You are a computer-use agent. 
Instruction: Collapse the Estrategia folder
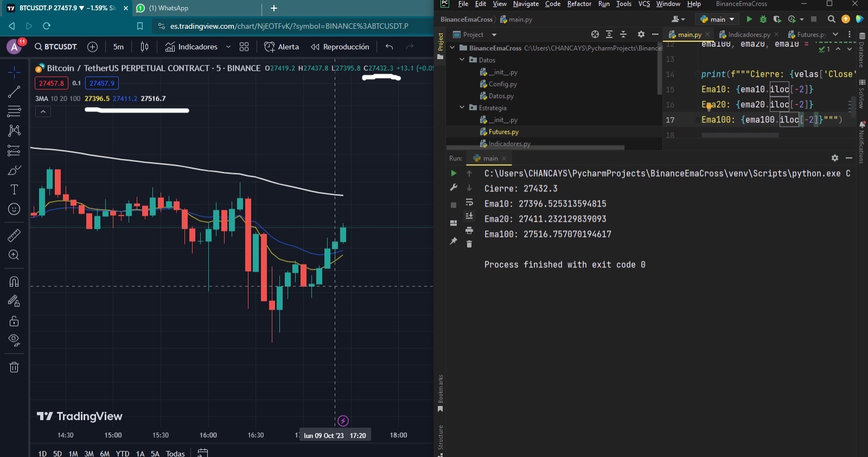click(x=462, y=107)
